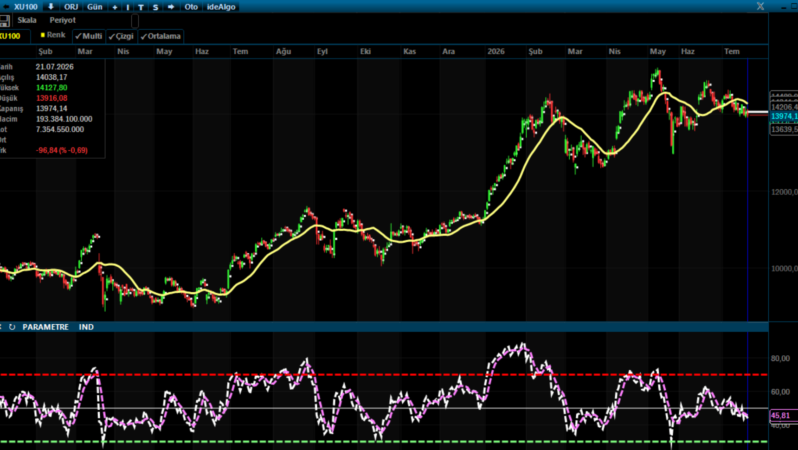
Task: Open the PARAMETRE menu
Action: point(45,327)
